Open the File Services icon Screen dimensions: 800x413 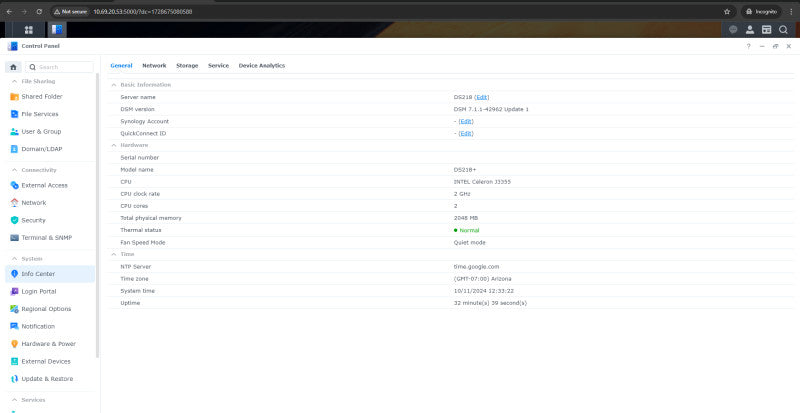[x=14, y=114]
